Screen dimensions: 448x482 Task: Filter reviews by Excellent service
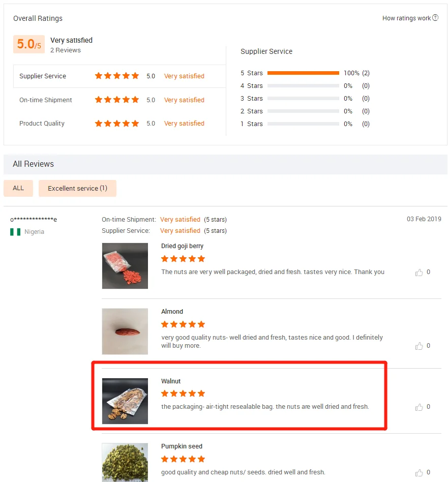click(77, 188)
